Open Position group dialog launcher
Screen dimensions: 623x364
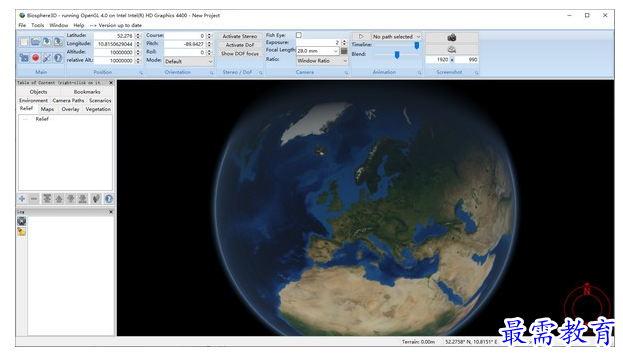141,73
